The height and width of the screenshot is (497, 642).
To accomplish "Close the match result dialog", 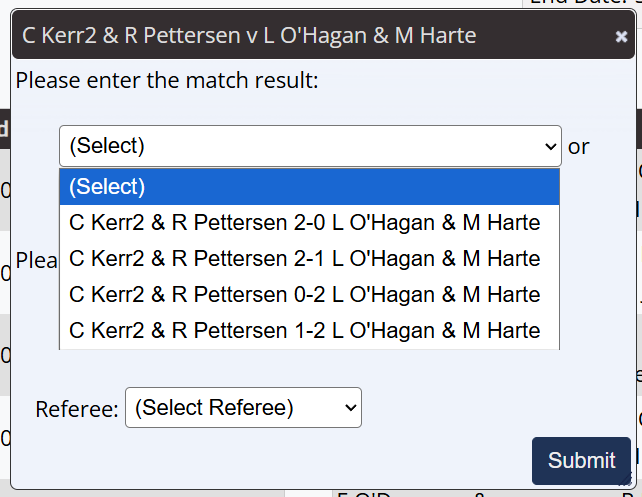I will [x=621, y=37].
